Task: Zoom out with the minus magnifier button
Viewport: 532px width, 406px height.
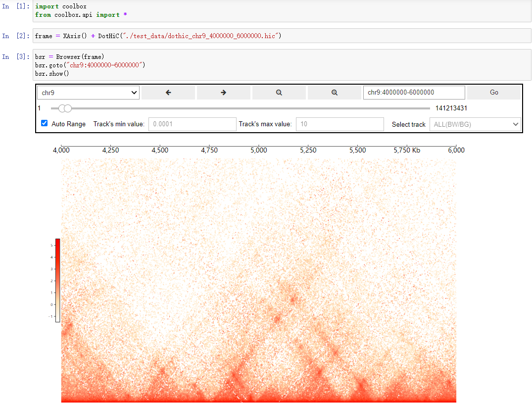Action: [x=279, y=92]
